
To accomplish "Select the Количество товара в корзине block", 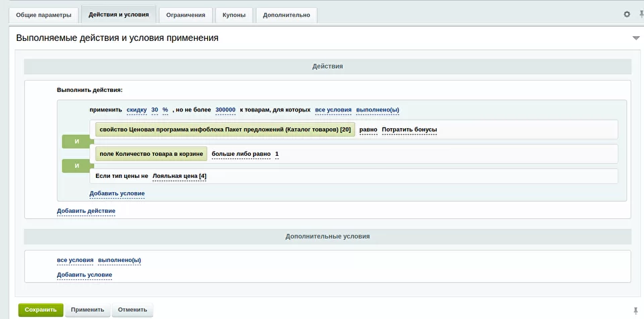I will [151, 154].
